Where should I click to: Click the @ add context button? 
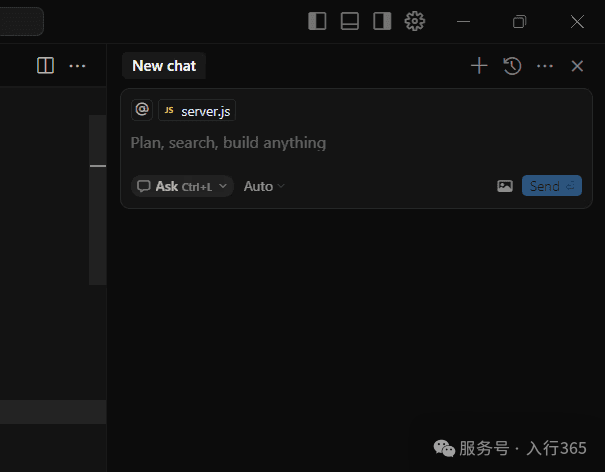coord(142,110)
